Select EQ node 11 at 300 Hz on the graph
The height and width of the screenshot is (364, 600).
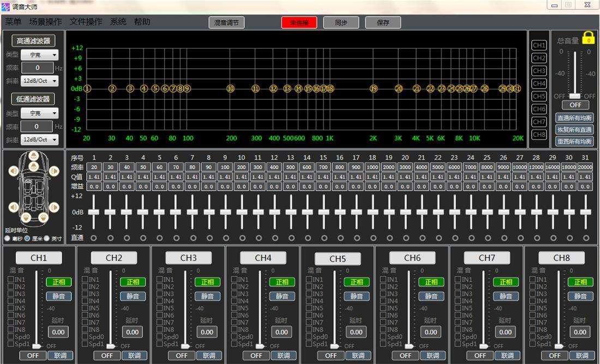pos(256,89)
